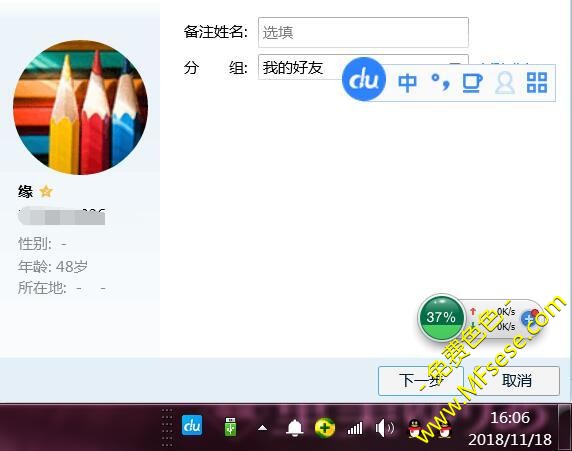The width and height of the screenshot is (572, 451).
Task: Click the 备注姓名 input field
Action: 363,32
